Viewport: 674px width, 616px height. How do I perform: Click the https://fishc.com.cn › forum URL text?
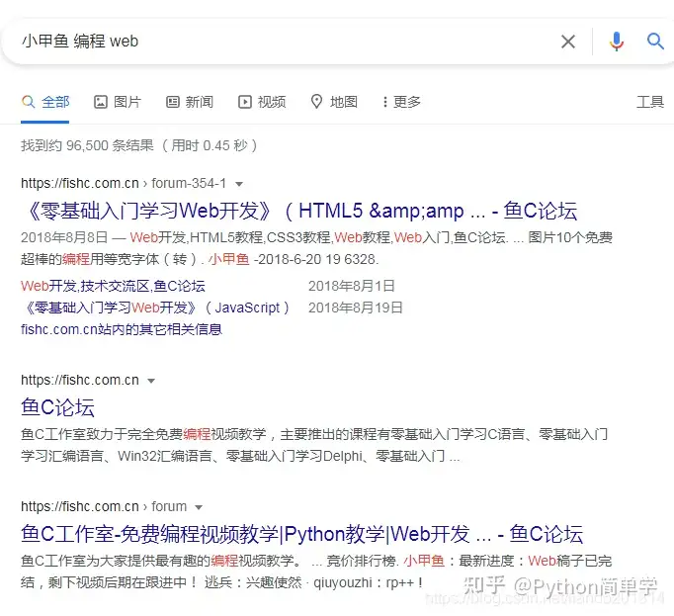(x=104, y=506)
